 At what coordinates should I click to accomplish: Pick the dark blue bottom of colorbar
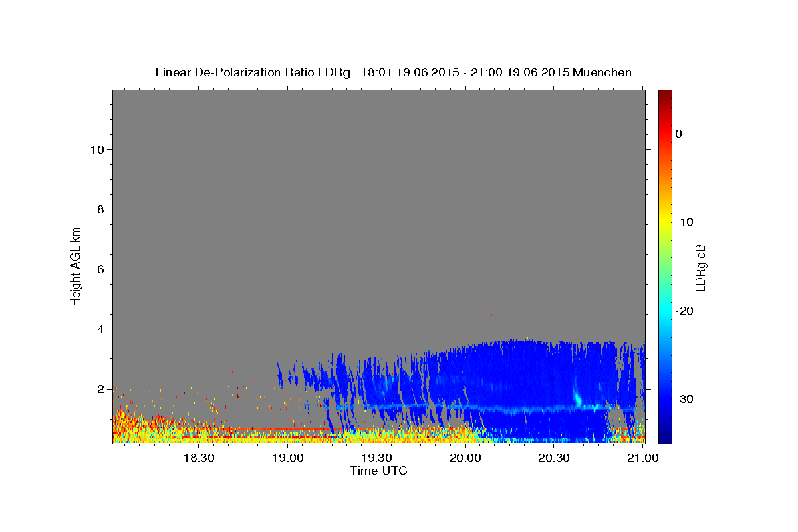tap(665, 438)
